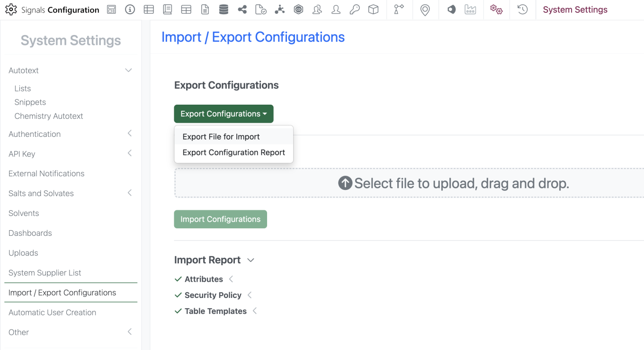Click the Select file to upload area
This screenshot has width=644, height=350.
(x=409, y=183)
